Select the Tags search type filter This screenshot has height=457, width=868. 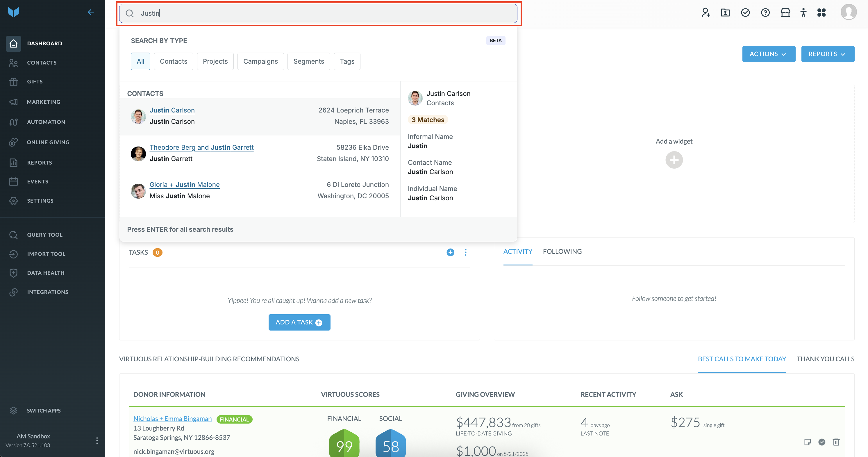coord(347,61)
